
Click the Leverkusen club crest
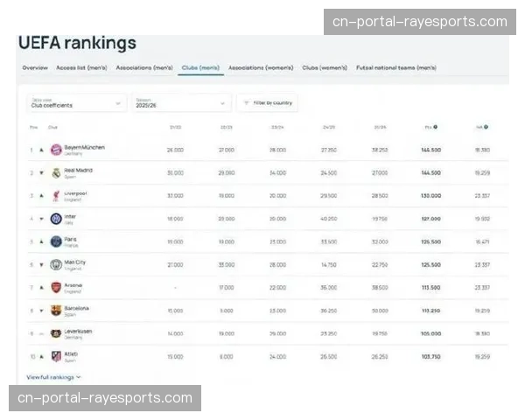[x=56, y=333]
